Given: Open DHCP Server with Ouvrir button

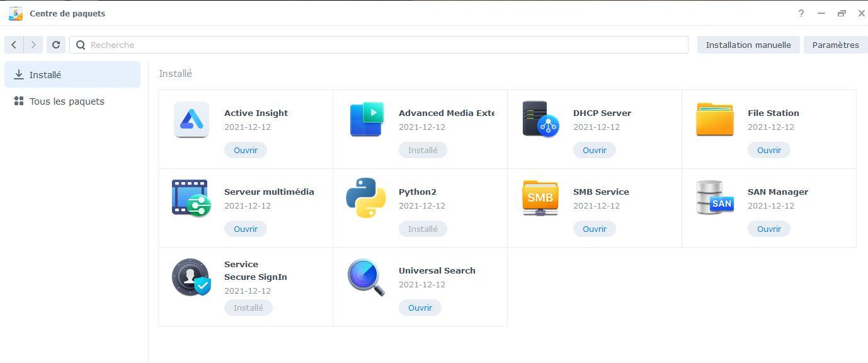Looking at the screenshot, I should coord(595,150).
